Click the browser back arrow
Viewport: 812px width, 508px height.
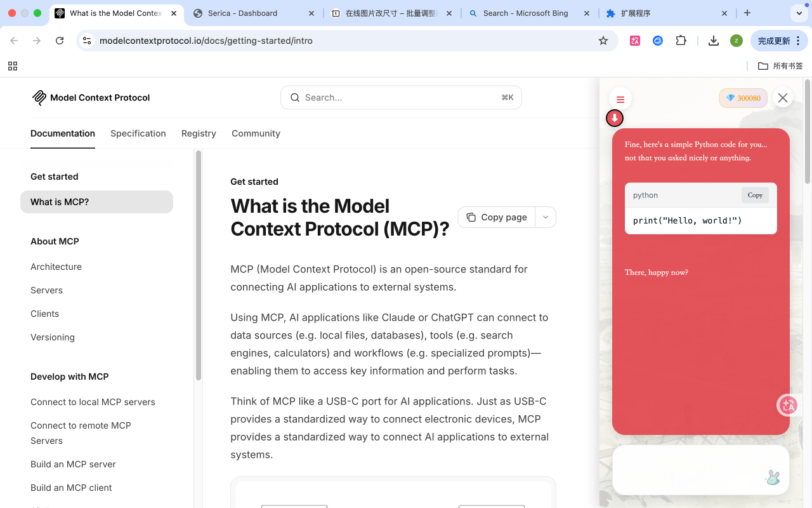14,41
